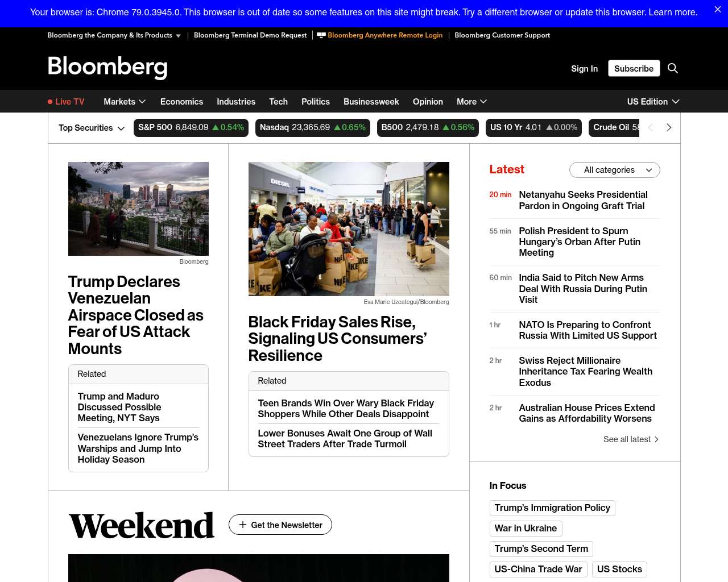Click the plus icon beside Get the Newsletter
This screenshot has width=728, height=582.
[x=243, y=525]
